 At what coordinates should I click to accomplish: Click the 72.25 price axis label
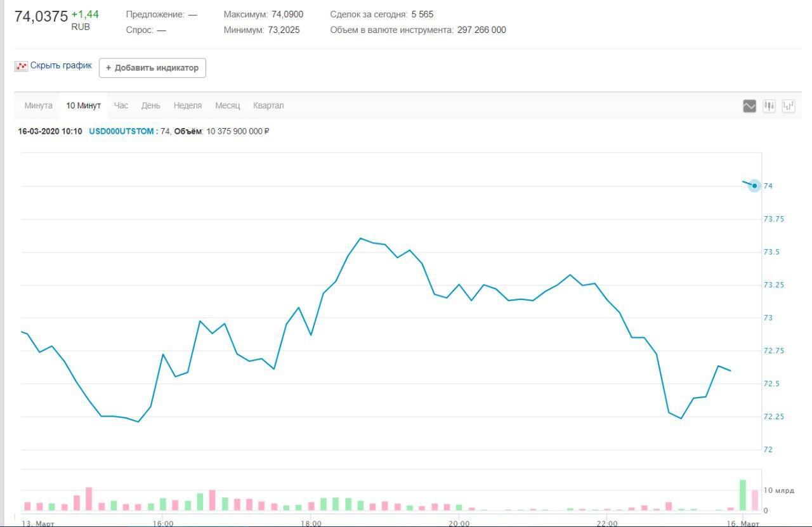(x=773, y=417)
